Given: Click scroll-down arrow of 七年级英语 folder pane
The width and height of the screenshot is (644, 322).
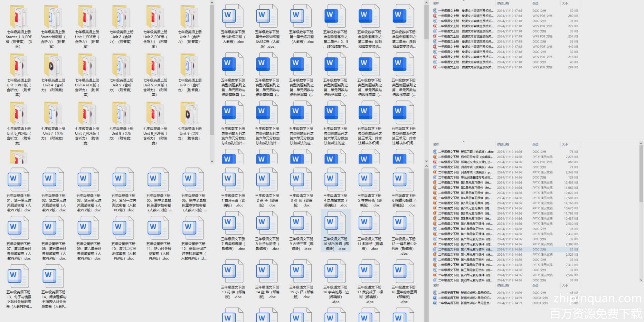Looking at the screenshot, I should click(x=212, y=161).
